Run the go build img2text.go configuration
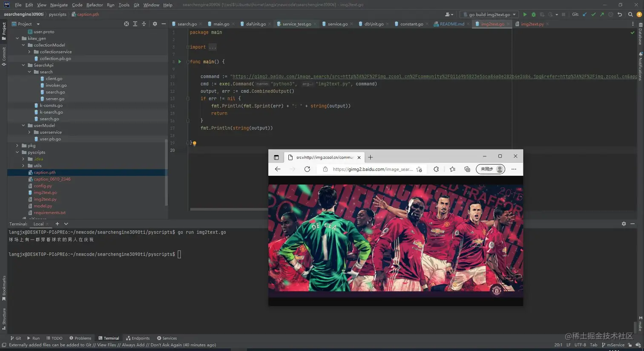The width and height of the screenshot is (644, 351). point(525,14)
